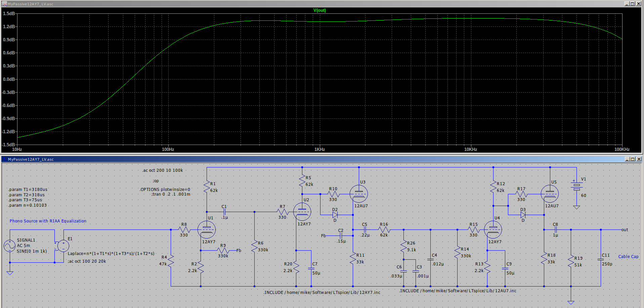Click the .param T1=3180us directive
Image resolution: width=644 pixels, height=308 pixels.
click(28, 190)
